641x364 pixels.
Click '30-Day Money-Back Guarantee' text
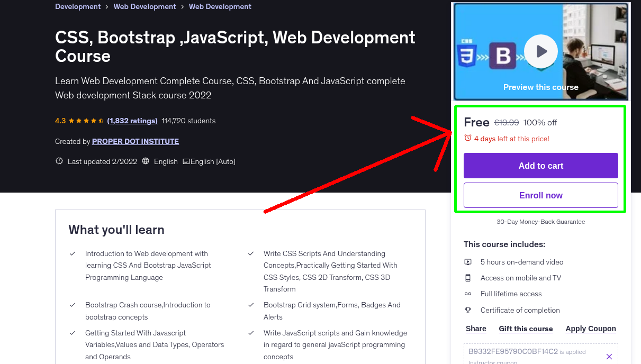[x=541, y=222]
